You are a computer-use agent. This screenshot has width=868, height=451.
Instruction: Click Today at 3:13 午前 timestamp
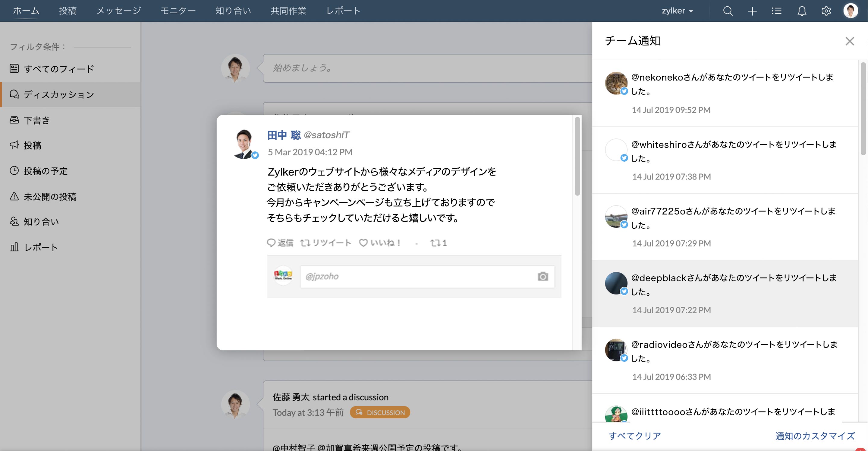[x=308, y=413]
